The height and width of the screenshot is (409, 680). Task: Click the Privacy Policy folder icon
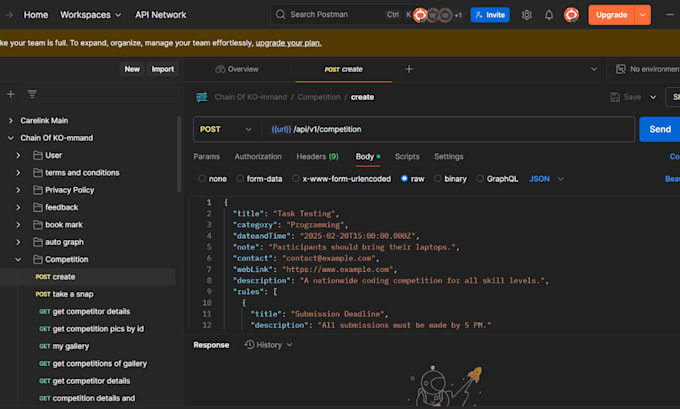click(38, 190)
